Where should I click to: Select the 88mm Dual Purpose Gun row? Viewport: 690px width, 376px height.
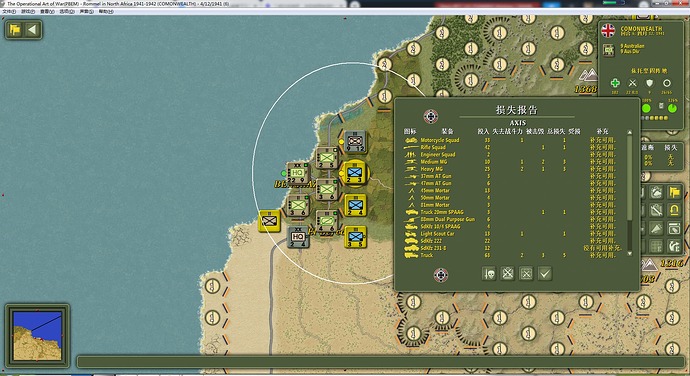[x=513, y=219]
